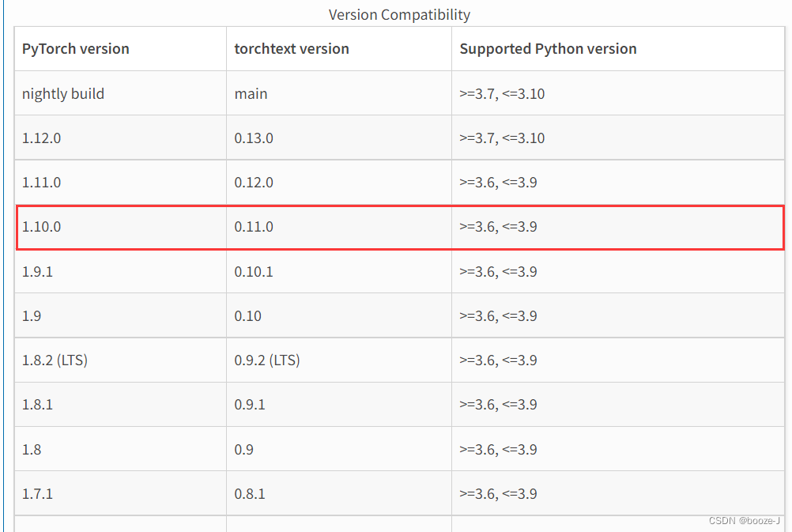Viewport: 792px width, 532px height.
Task: Click Python version cell in the 1.8.1 row
Action: pyautogui.click(x=618, y=405)
